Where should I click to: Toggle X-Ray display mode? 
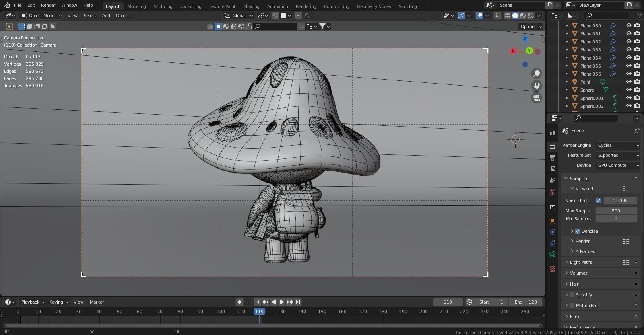pyautogui.click(x=497, y=16)
